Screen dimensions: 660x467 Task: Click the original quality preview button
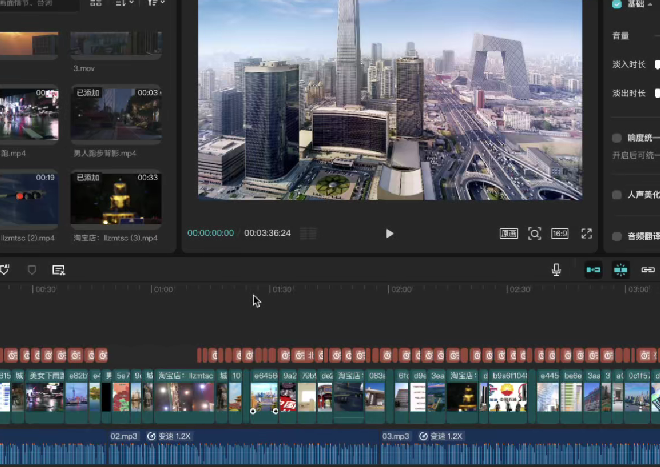pos(509,233)
